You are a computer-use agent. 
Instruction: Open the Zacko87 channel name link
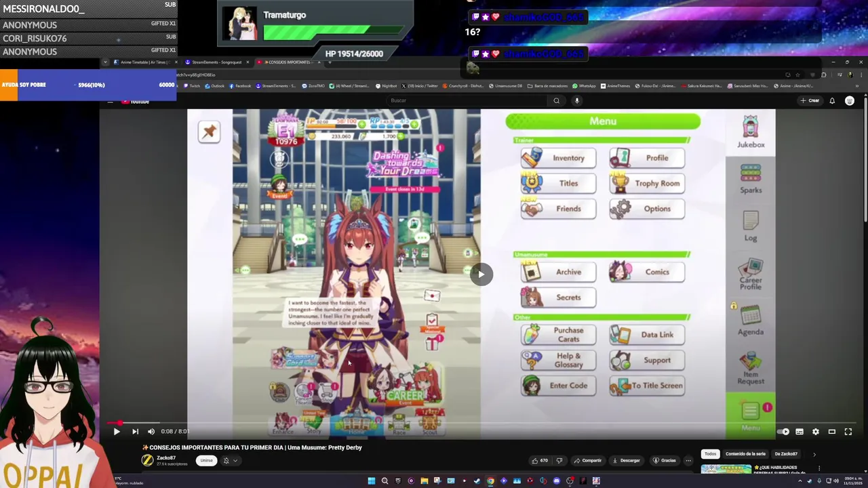tap(166, 457)
